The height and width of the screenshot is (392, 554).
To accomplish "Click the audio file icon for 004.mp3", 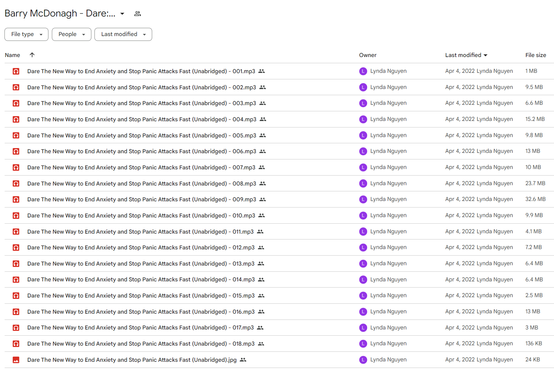I will pyautogui.click(x=16, y=119).
